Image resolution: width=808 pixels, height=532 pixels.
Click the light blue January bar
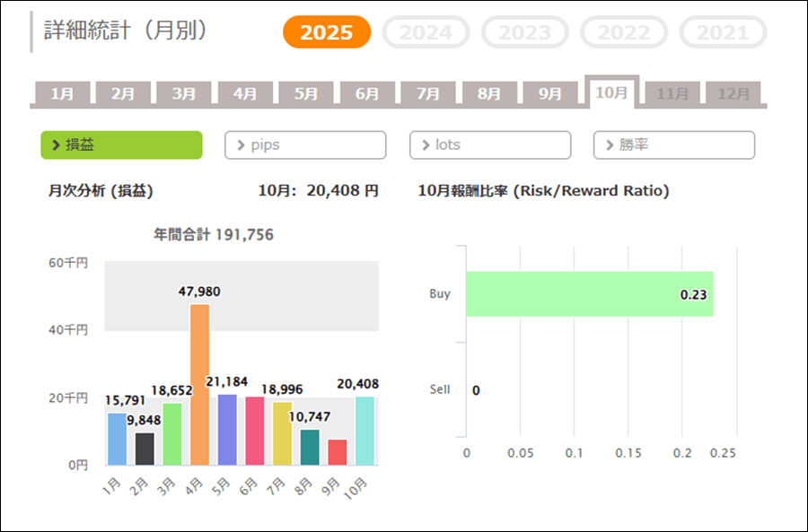point(117,438)
